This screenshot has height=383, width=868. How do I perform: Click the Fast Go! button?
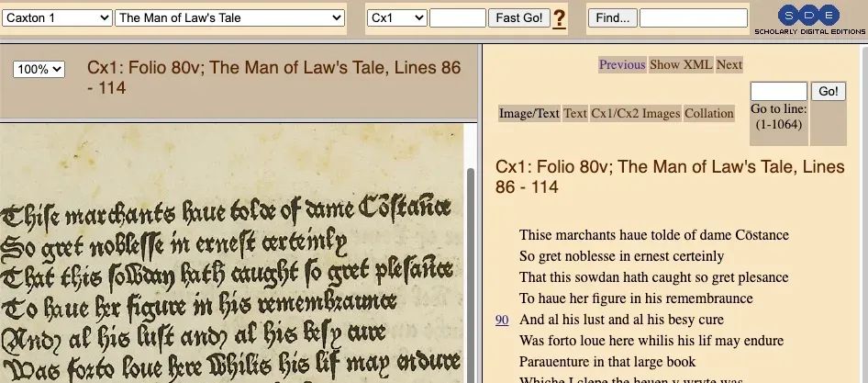pos(518,17)
